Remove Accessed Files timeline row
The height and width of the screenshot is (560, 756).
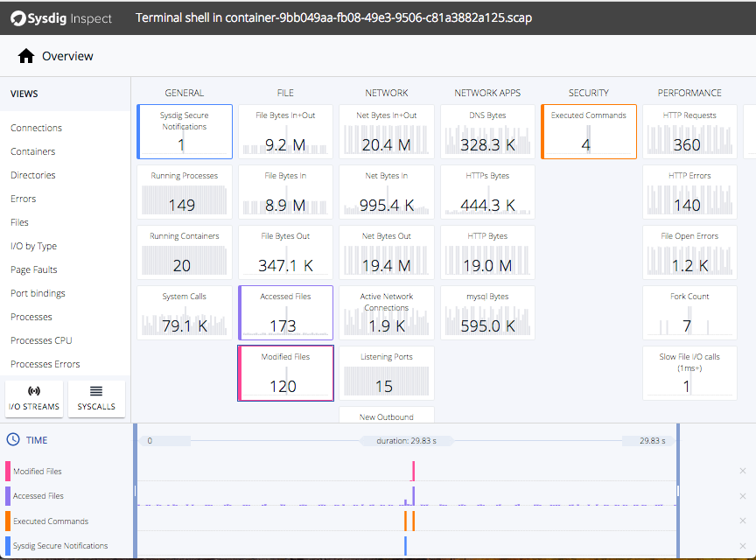pyautogui.click(x=743, y=496)
